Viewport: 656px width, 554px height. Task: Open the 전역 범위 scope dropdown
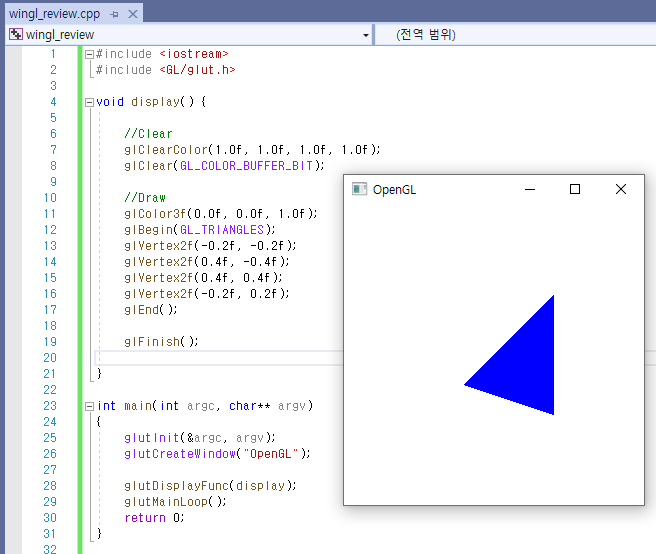[515, 34]
